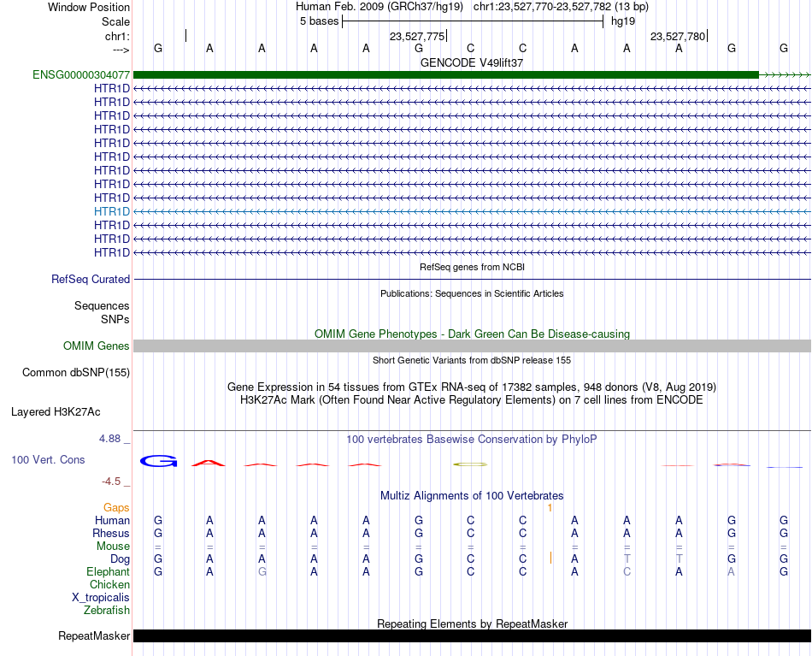The height and width of the screenshot is (656, 812).
Task: Click the 5 bases scale text
Action: pyautogui.click(x=319, y=21)
